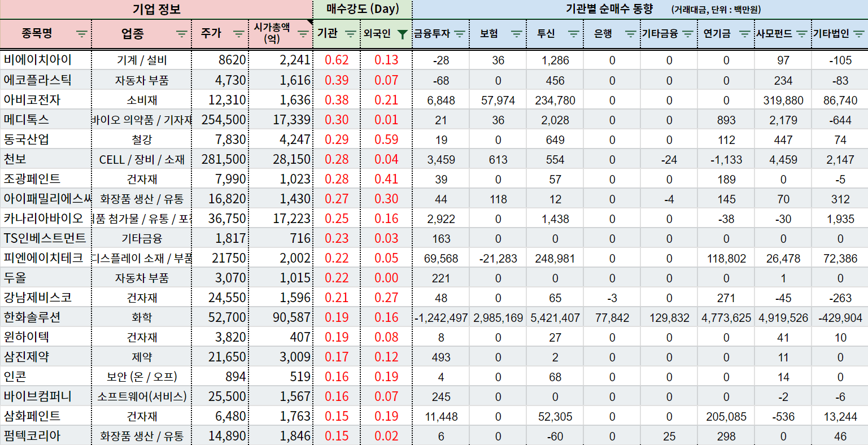This screenshot has width=868, height=445.
Task: Select the 은행 value 77,842
Action: (612, 317)
